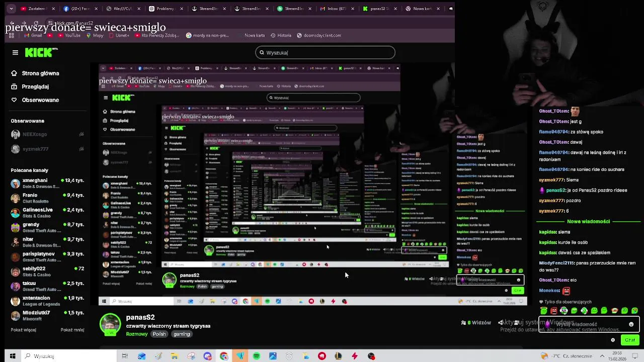Screen dimensions: 644x362
Task: Open chat settings gear icon
Action: click(613, 340)
